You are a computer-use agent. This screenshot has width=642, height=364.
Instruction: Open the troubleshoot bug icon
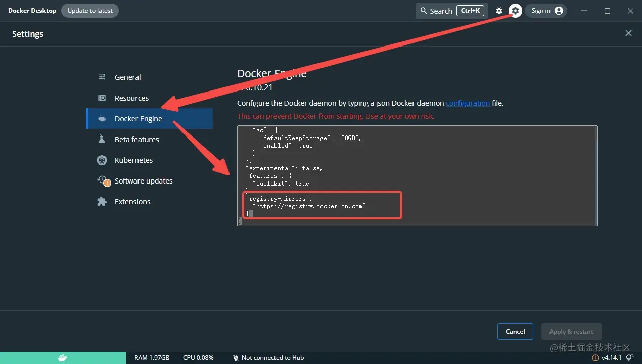(499, 11)
